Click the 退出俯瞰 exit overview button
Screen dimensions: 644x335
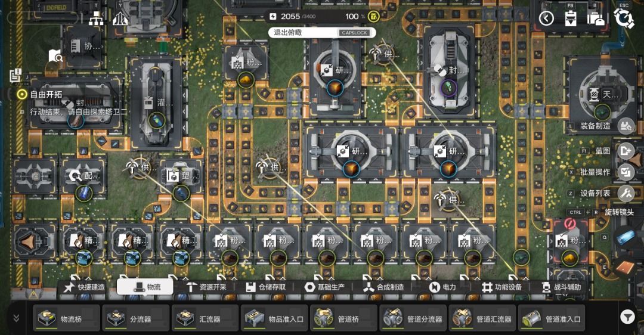pyautogui.click(x=321, y=32)
